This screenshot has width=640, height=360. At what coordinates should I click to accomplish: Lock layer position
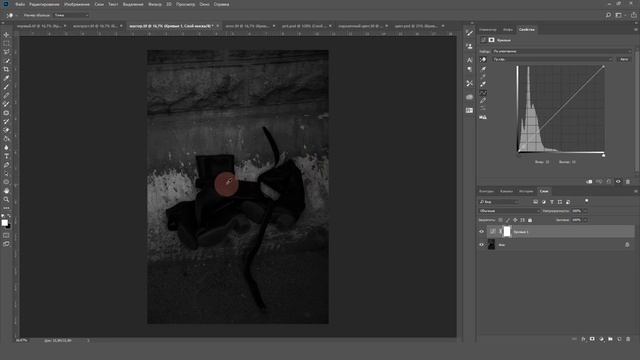coord(515,220)
